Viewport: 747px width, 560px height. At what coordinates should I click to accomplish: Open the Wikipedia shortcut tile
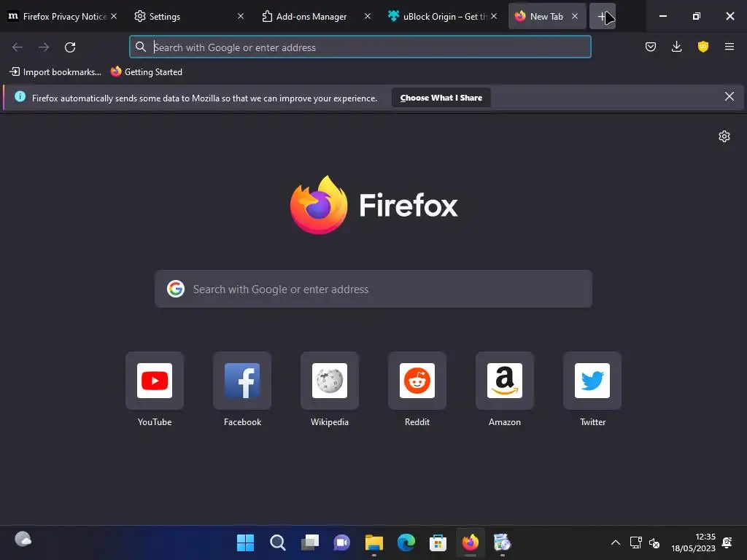point(330,381)
